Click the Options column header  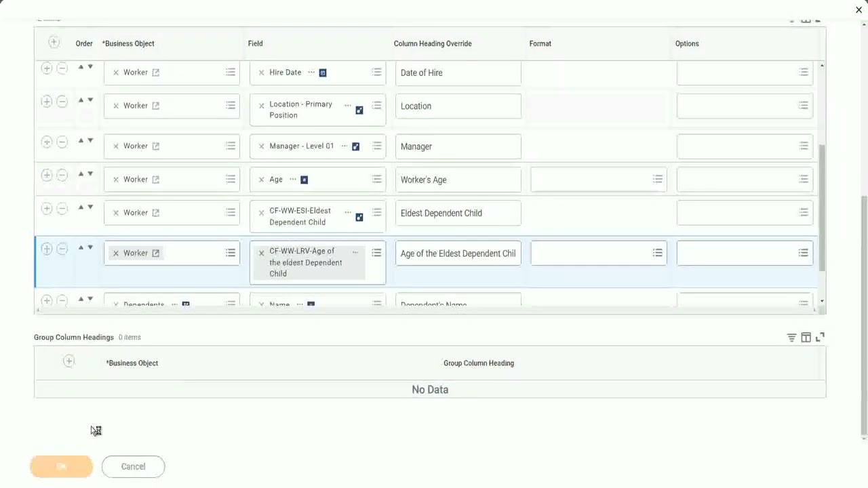pyautogui.click(x=687, y=43)
